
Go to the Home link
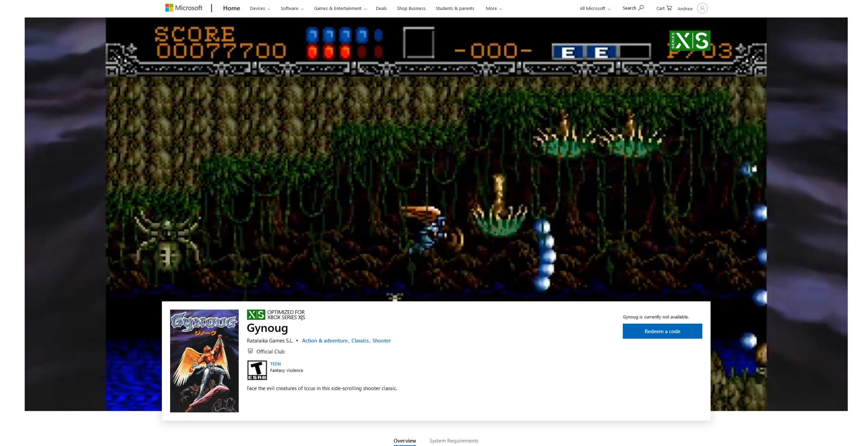click(231, 8)
